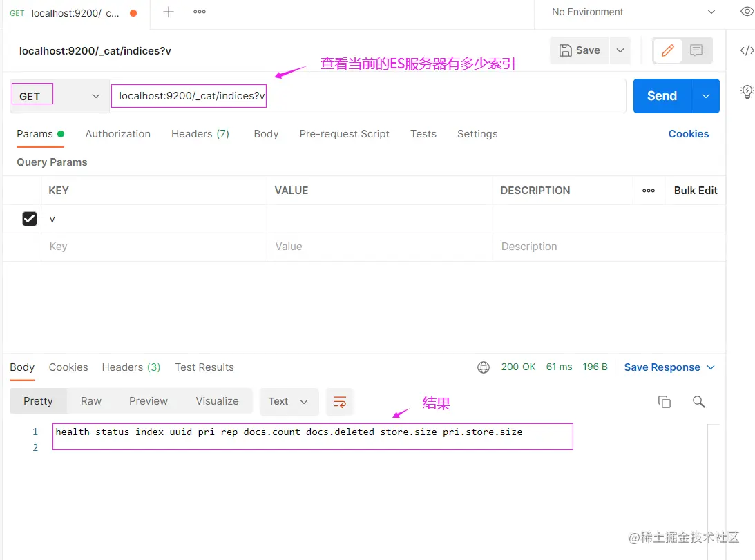Click the empty Value placeholder field
The width and height of the screenshot is (755, 560).
tap(379, 247)
